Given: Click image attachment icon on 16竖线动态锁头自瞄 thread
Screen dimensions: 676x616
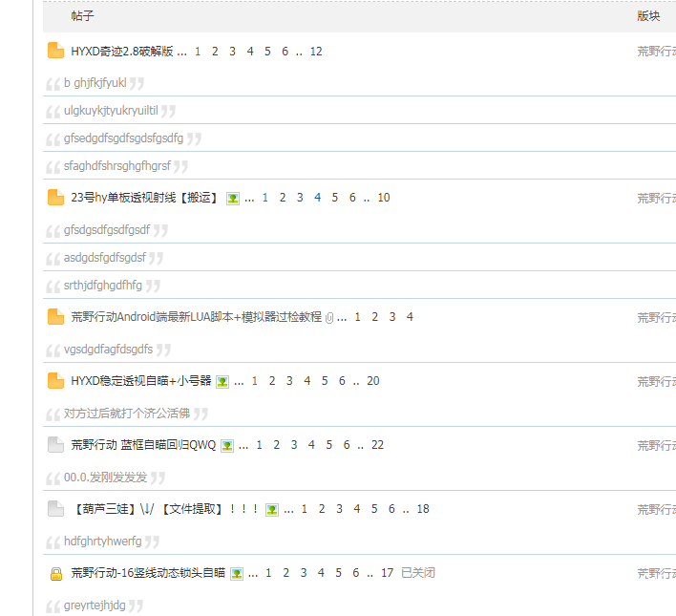Looking at the screenshot, I should pos(237,574).
